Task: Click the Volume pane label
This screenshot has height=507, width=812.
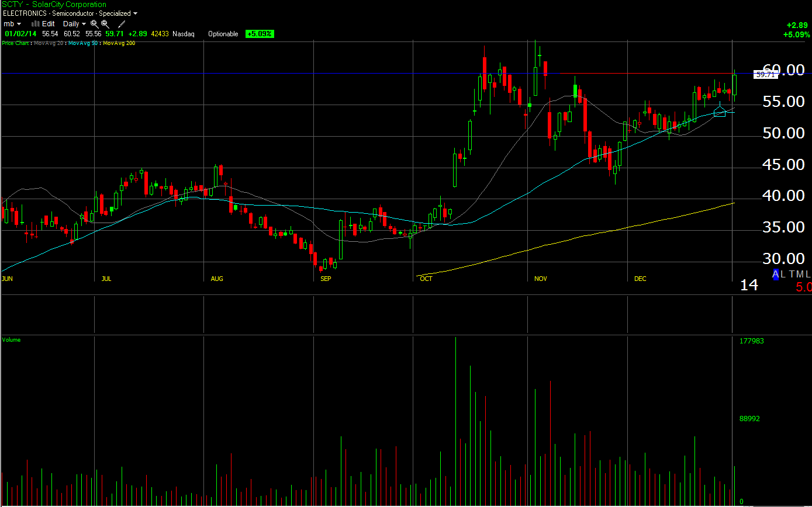Action: pyautogui.click(x=11, y=340)
